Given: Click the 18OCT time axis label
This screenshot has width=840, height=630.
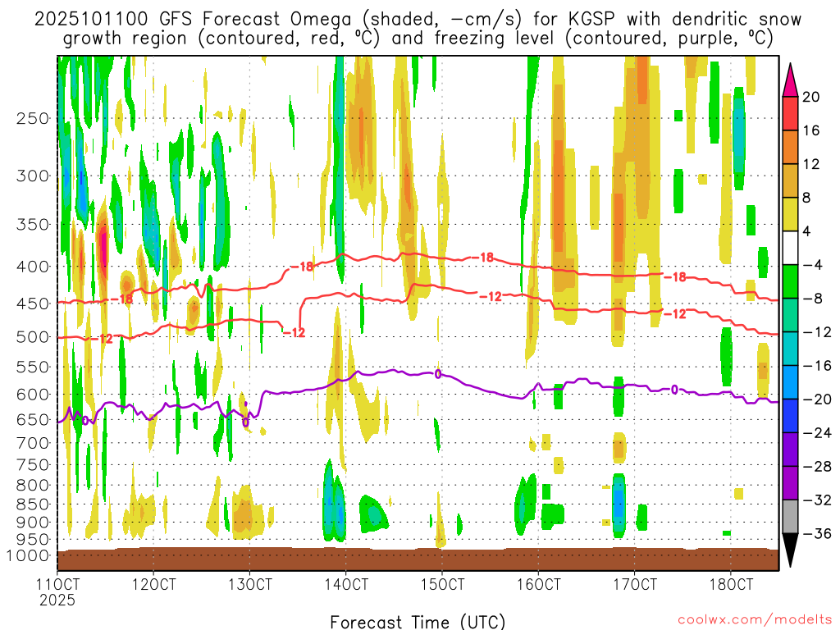Looking at the screenshot, I should click(731, 585).
